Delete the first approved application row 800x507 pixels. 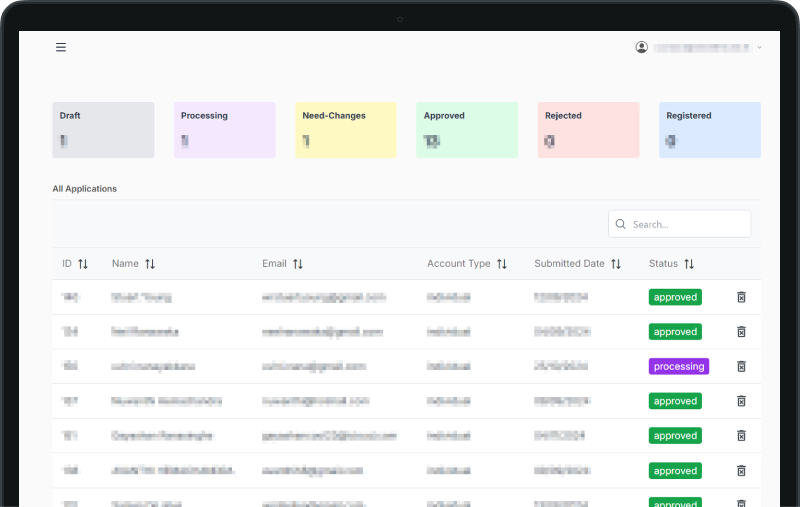tap(741, 297)
